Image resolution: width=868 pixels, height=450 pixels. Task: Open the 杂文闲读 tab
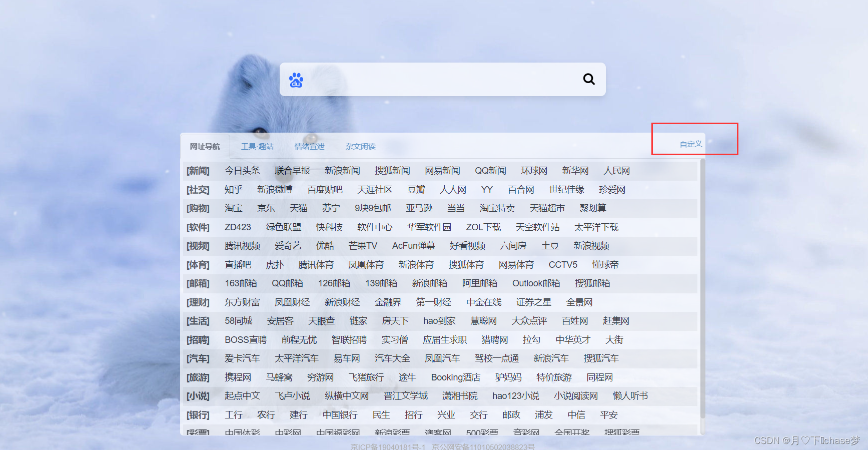point(360,146)
